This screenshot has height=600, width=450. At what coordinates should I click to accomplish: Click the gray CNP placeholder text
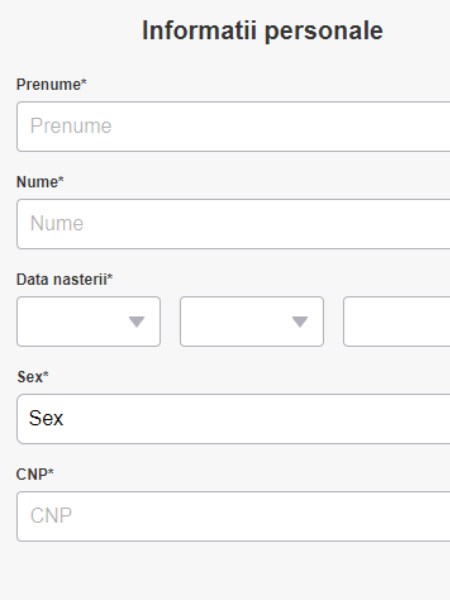[51, 516]
